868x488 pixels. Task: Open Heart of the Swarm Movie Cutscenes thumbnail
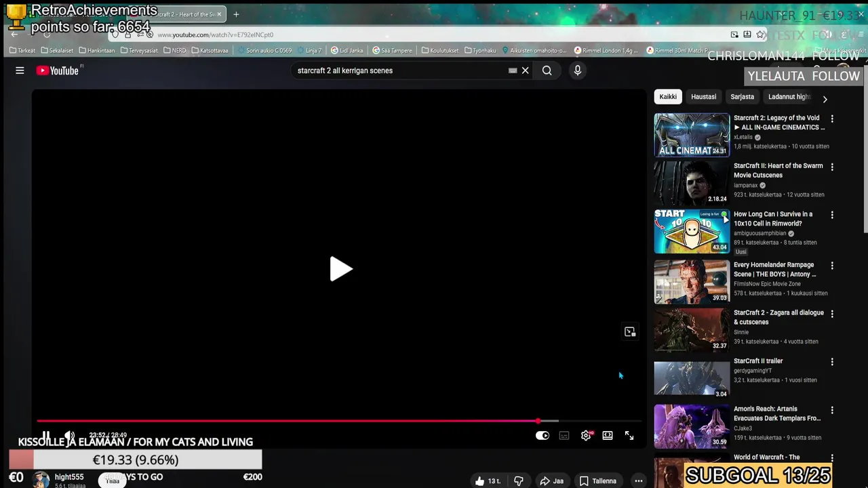click(692, 183)
